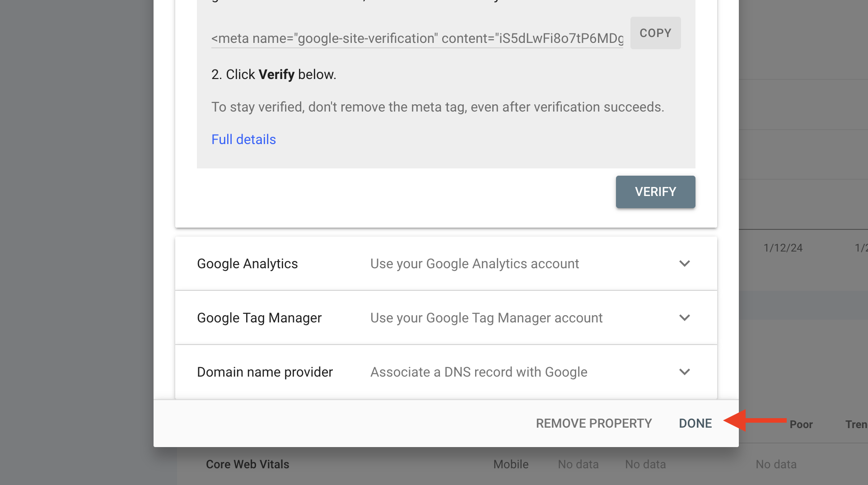The image size is (868, 485).
Task: Click REMOVE PROPERTY
Action: click(x=593, y=423)
